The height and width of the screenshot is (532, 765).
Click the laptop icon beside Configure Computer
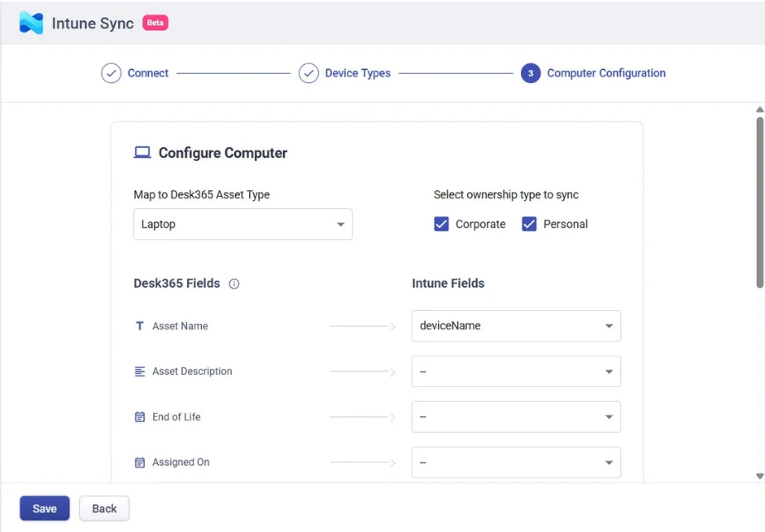(x=142, y=153)
